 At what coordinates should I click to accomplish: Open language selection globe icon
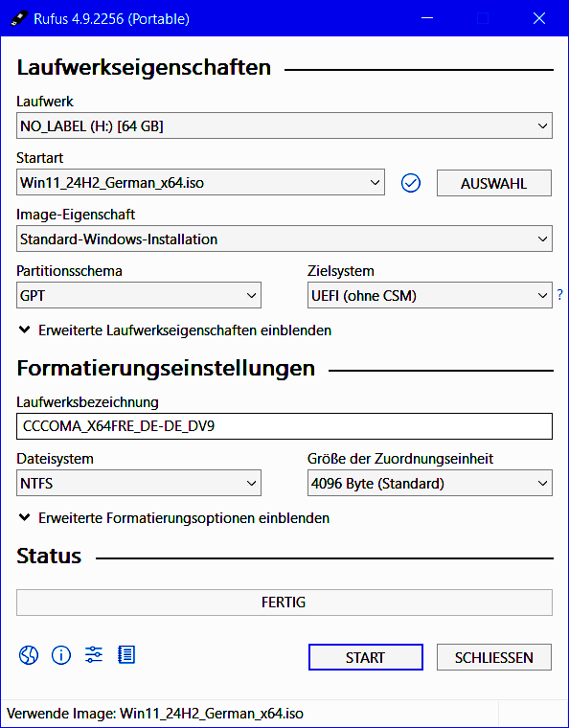(29, 655)
